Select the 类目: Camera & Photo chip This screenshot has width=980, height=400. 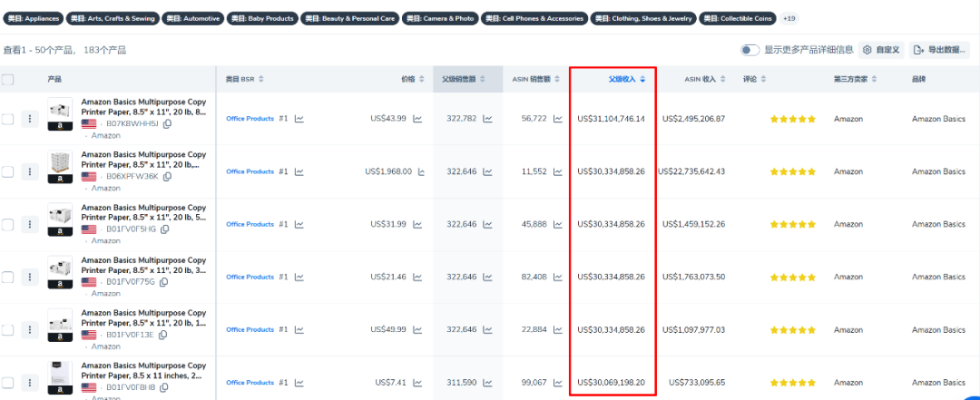click(440, 19)
